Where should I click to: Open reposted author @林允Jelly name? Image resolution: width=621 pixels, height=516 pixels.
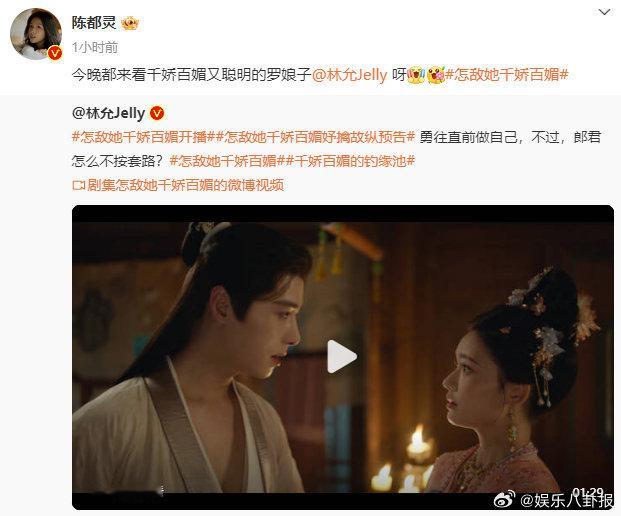pos(109,114)
